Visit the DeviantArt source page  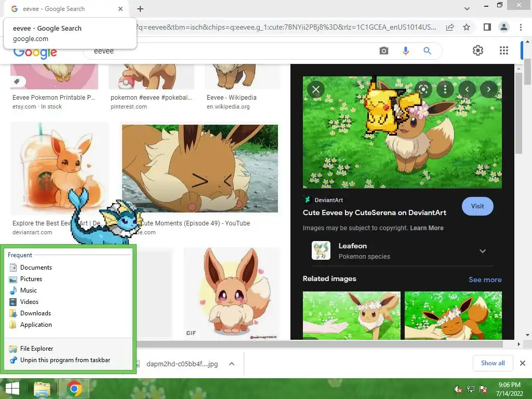(x=477, y=206)
